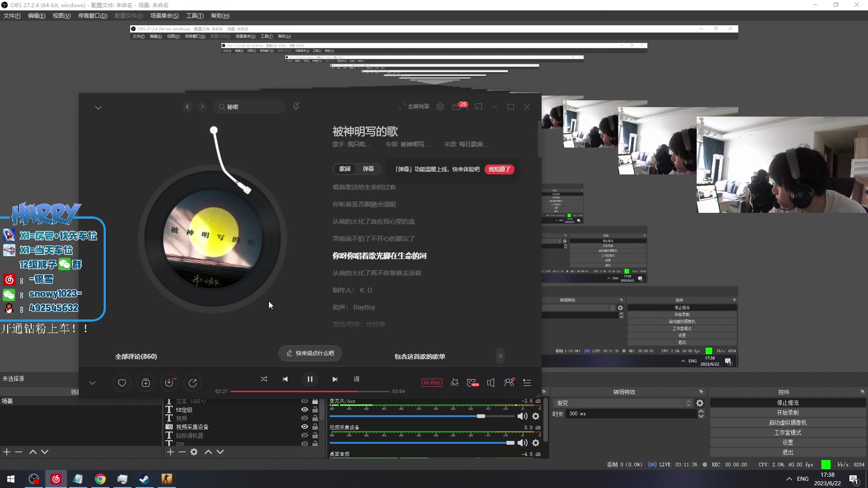Open 麦克风/Aux audio settings gear

[536, 416]
